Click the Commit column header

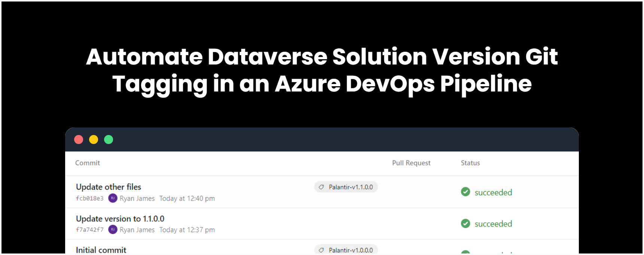click(88, 163)
